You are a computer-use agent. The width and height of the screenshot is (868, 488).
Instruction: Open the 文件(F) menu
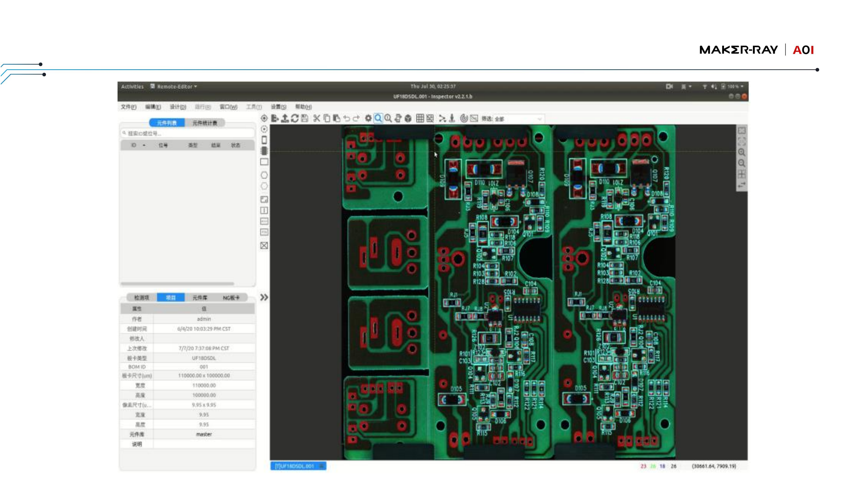[128, 107]
